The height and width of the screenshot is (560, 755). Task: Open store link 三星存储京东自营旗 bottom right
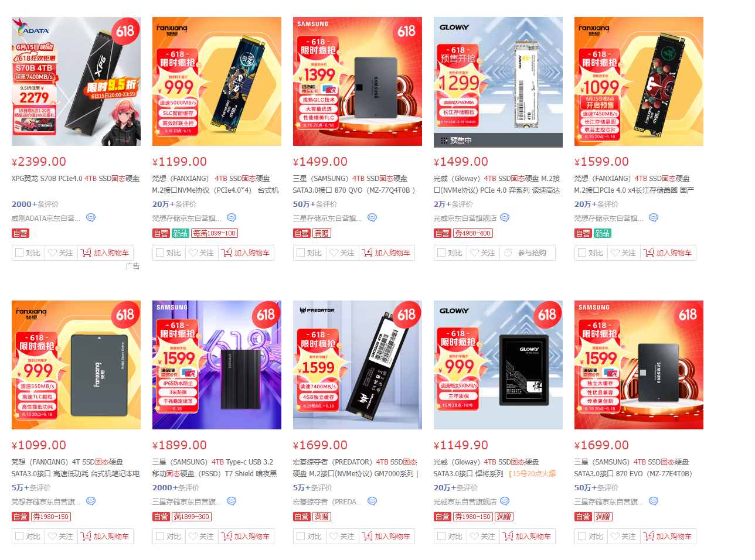click(x=608, y=501)
